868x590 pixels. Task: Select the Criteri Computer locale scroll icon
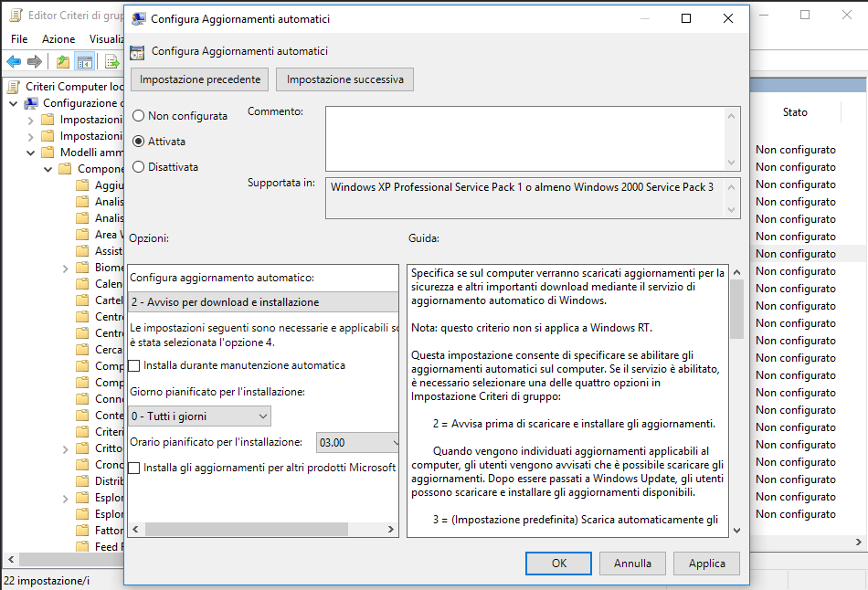click(14, 87)
